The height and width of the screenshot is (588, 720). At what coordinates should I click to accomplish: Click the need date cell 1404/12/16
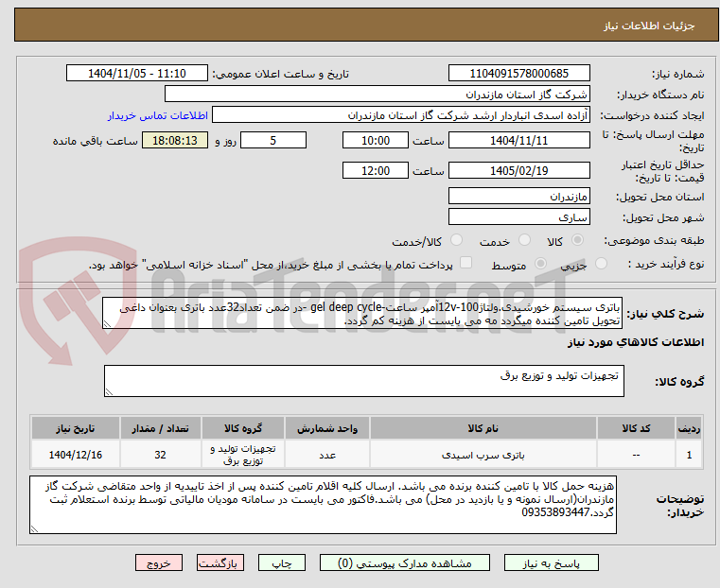76,455
